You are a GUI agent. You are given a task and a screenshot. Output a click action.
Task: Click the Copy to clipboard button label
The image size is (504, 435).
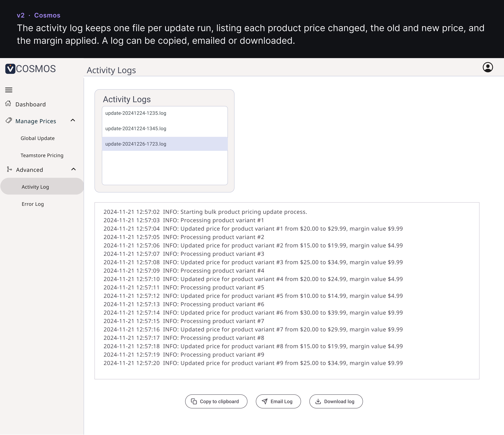(x=219, y=402)
